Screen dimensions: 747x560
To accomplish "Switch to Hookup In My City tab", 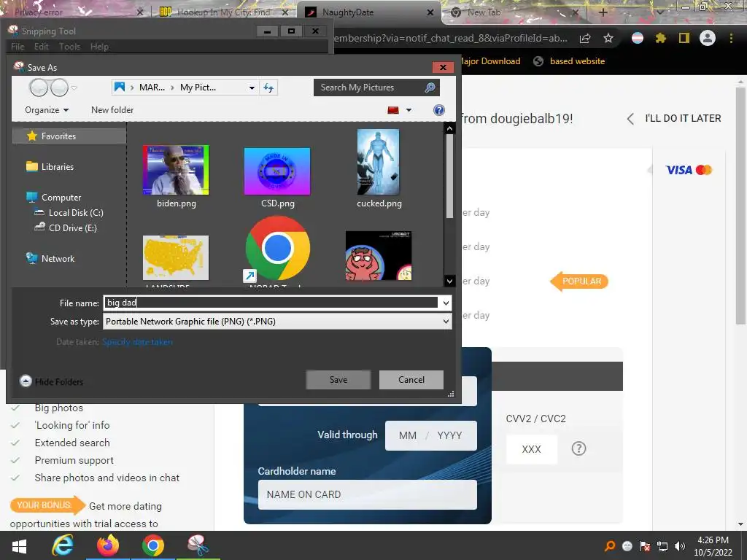I will tap(223, 12).
